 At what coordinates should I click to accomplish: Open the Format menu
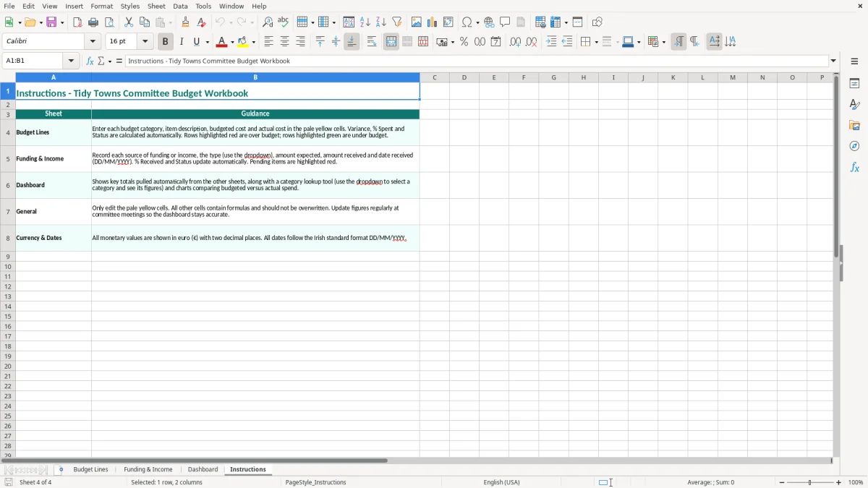point(101,6)
